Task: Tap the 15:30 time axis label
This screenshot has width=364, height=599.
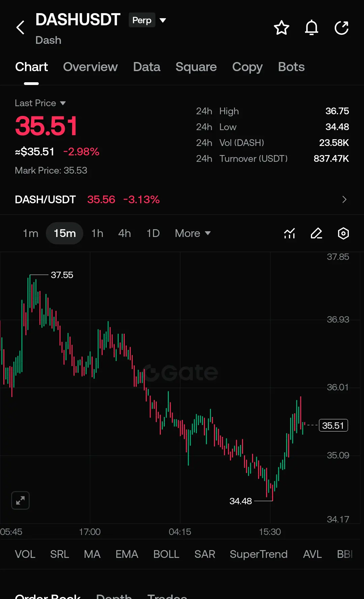Action: point(270,532)
